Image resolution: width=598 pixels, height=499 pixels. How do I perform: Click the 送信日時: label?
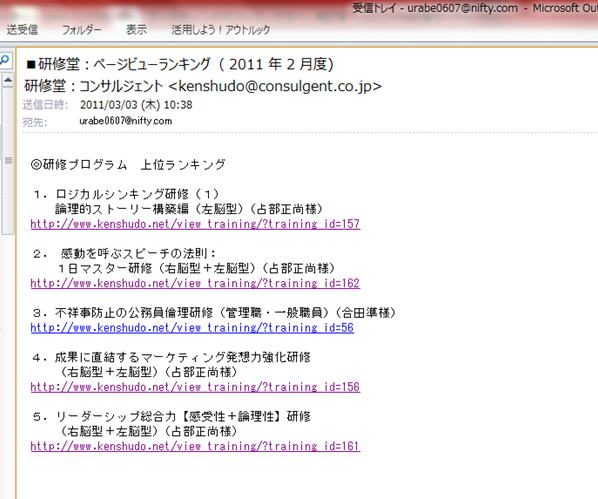pos(45,105)
